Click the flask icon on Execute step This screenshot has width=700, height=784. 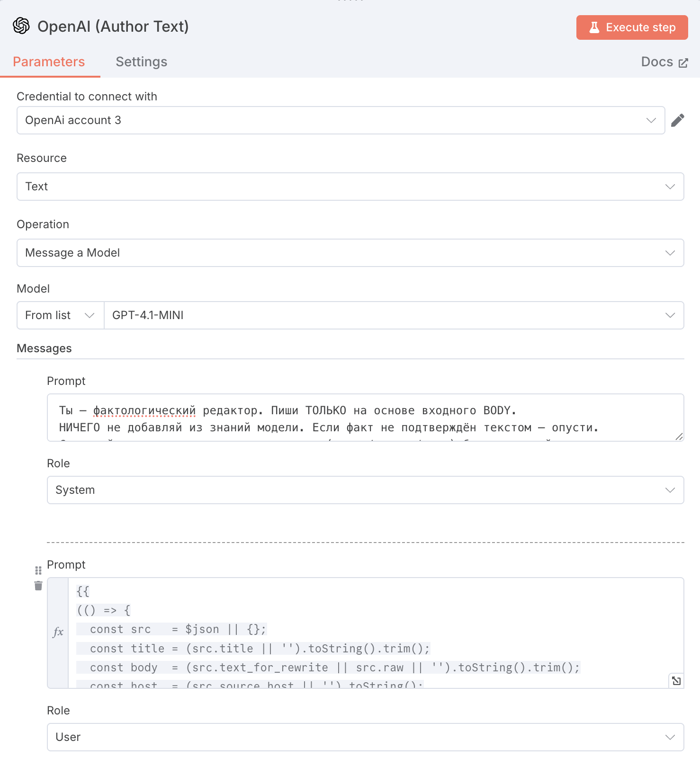tap(594, 27)
